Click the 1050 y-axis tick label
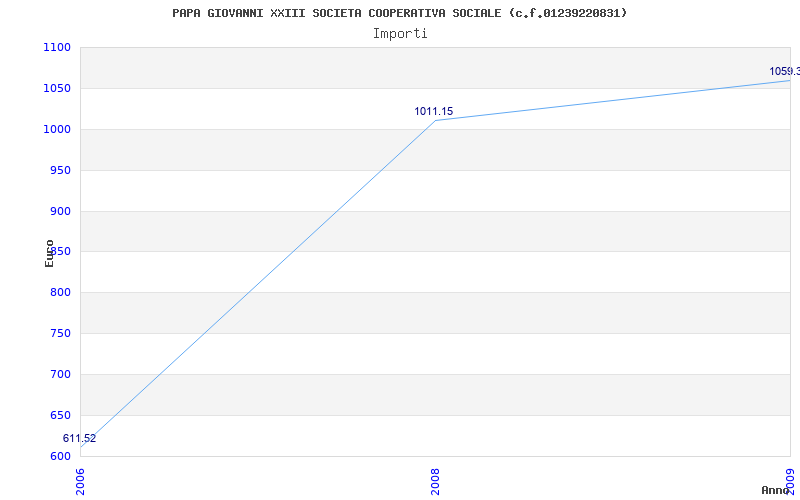 click(x=57, y=88)
